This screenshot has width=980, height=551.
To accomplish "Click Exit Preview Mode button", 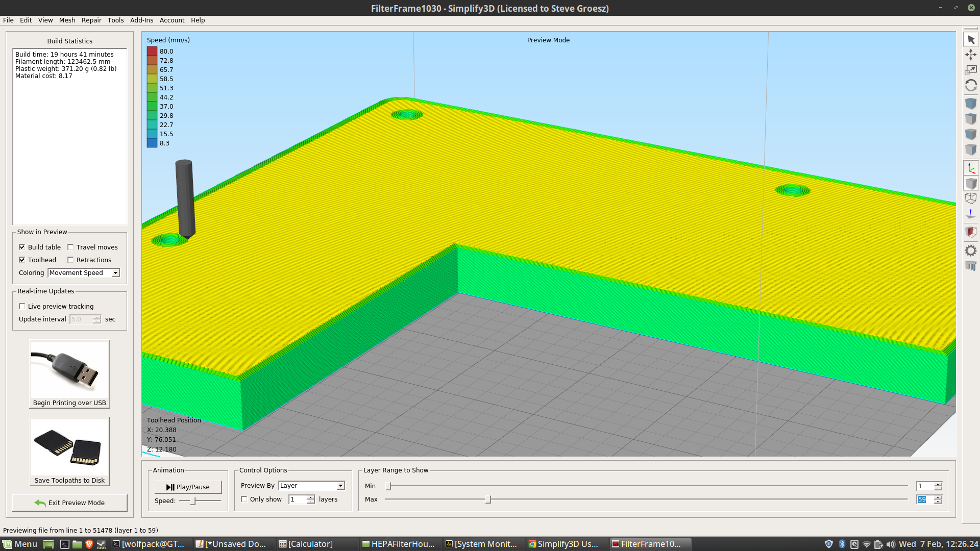I will tap(70, 503).
